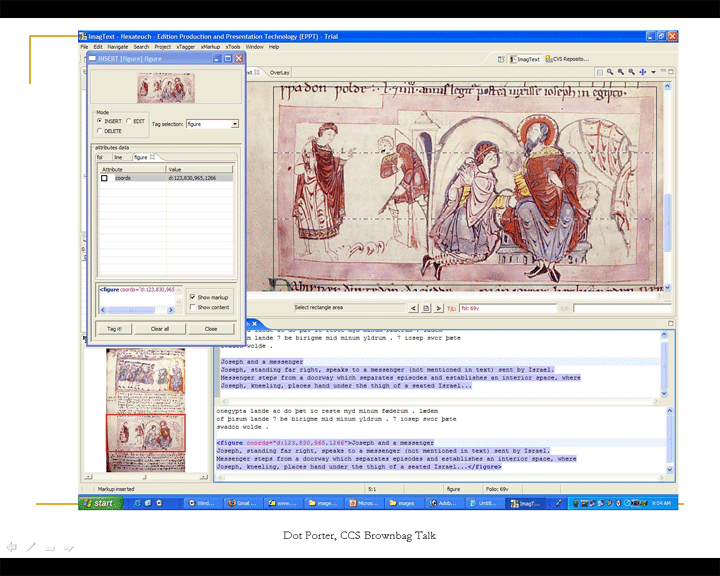Open the Tag selection figure dropdown

point(235,124)
